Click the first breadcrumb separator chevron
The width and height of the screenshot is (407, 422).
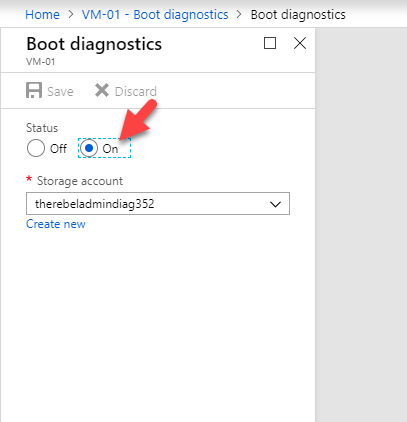(x=71, y=15)
